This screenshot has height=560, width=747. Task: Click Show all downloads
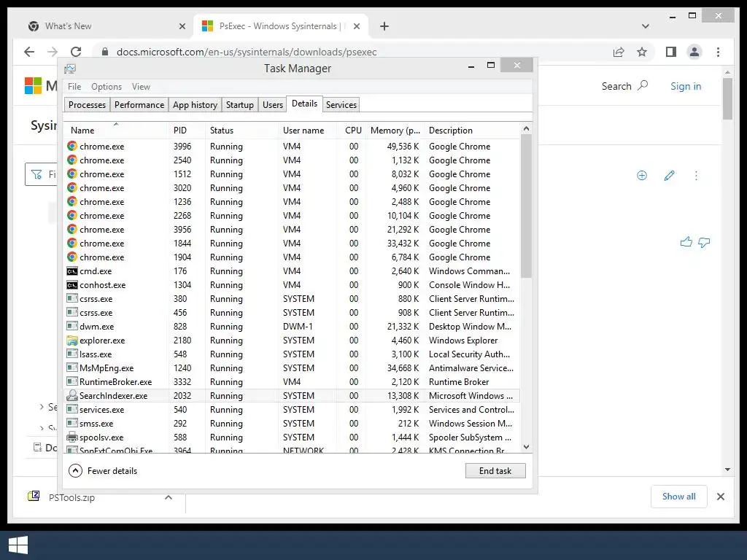(679, 497)
